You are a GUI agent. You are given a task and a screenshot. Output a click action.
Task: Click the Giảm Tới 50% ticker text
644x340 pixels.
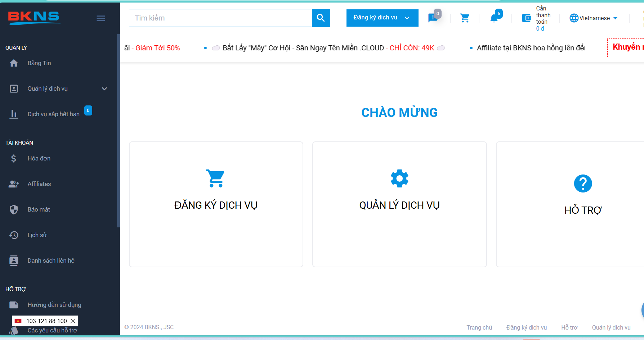157,48
